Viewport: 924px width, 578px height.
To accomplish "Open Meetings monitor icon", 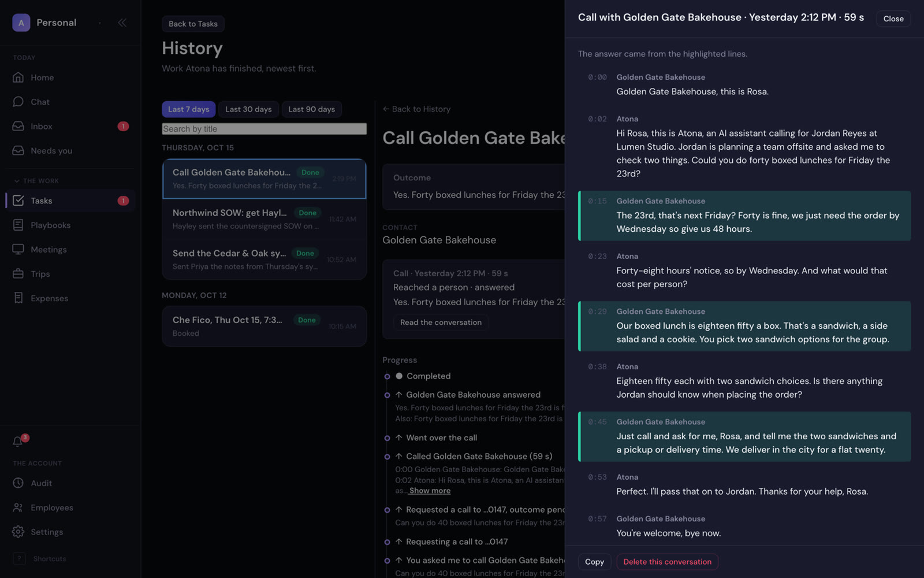I will pos(18,249).
